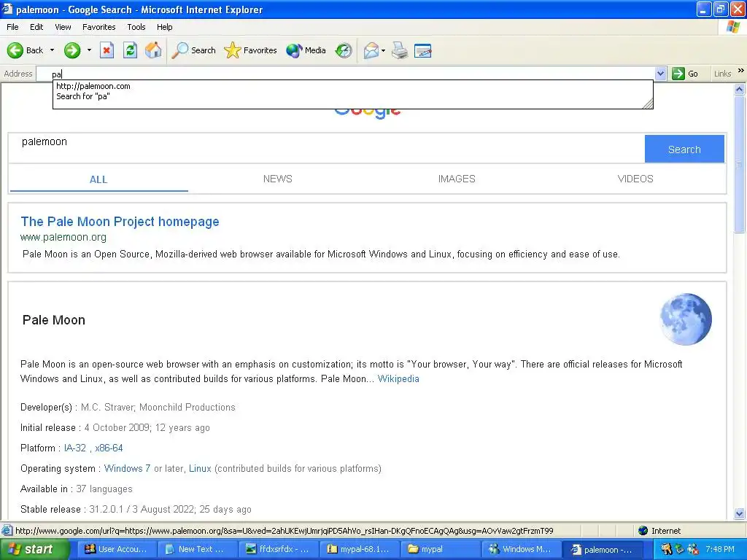The height and width of the screenshot is (560, 747).
Task: Click the vertical scrollbar thumb
Action: [740, 164]
